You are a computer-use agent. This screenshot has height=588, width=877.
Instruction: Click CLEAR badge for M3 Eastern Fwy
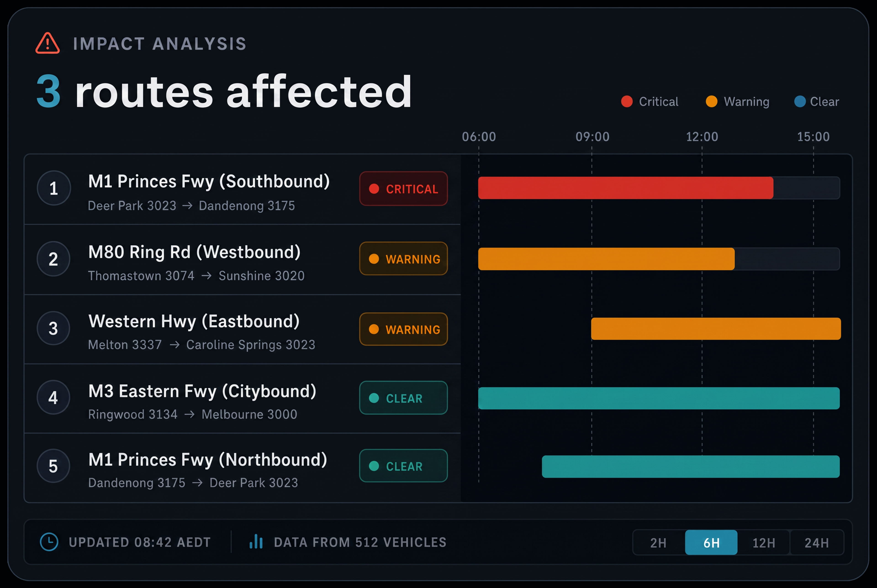click(403, 398)
